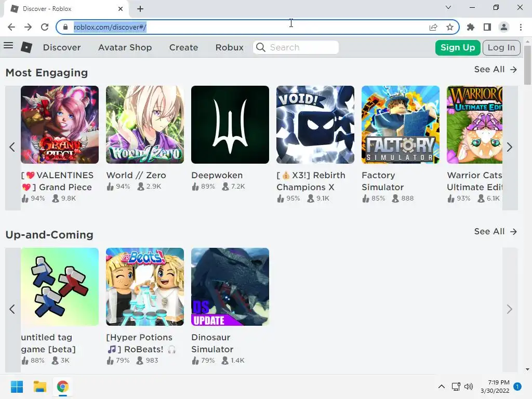Open the Chrome profile avatar
Screen dimensions: 532x399
point(504,27)
